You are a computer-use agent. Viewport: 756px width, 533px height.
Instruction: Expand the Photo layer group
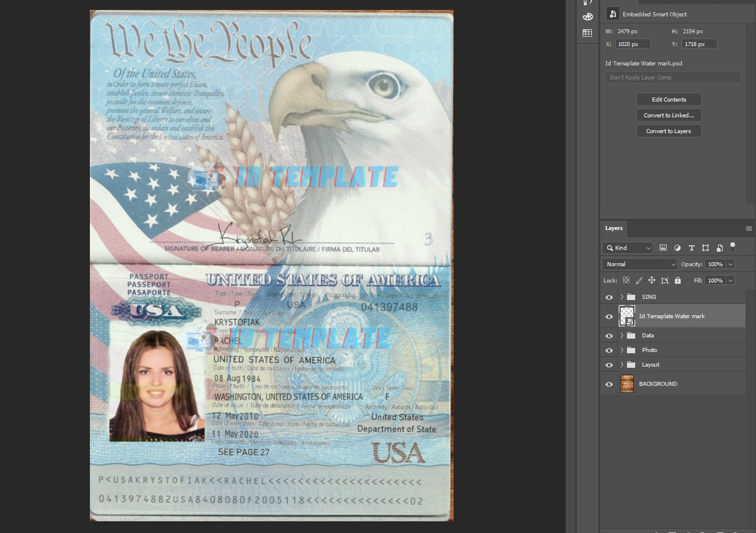click(x=622, y=350)
